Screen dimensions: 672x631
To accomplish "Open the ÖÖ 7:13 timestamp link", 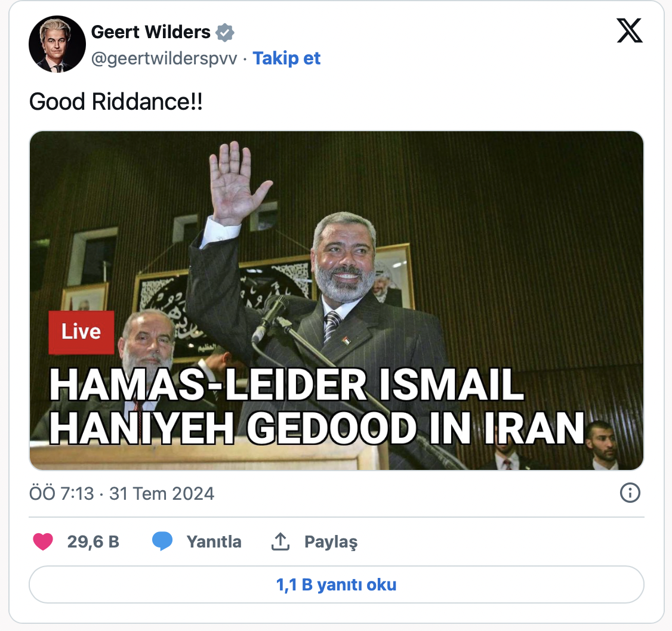I will [61, 493].
